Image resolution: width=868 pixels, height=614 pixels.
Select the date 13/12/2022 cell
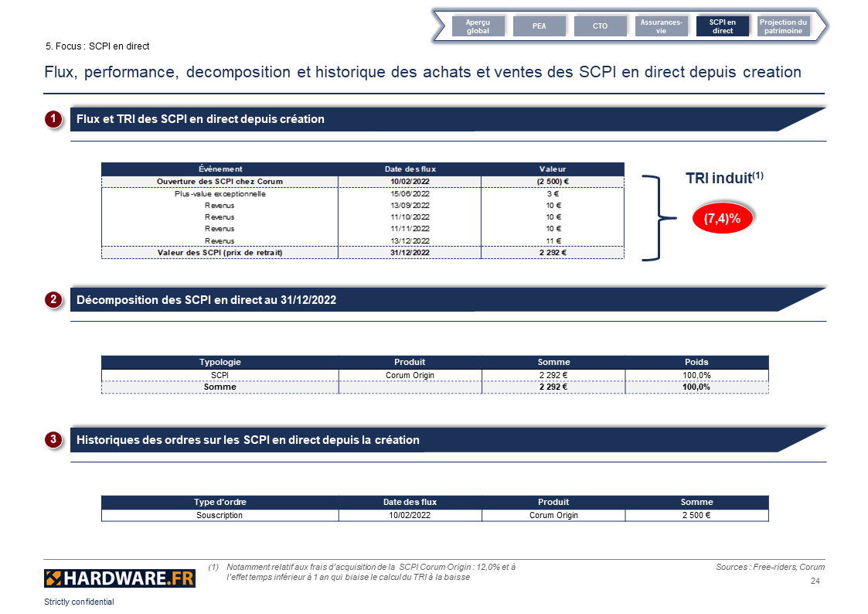tap(410, 240)
